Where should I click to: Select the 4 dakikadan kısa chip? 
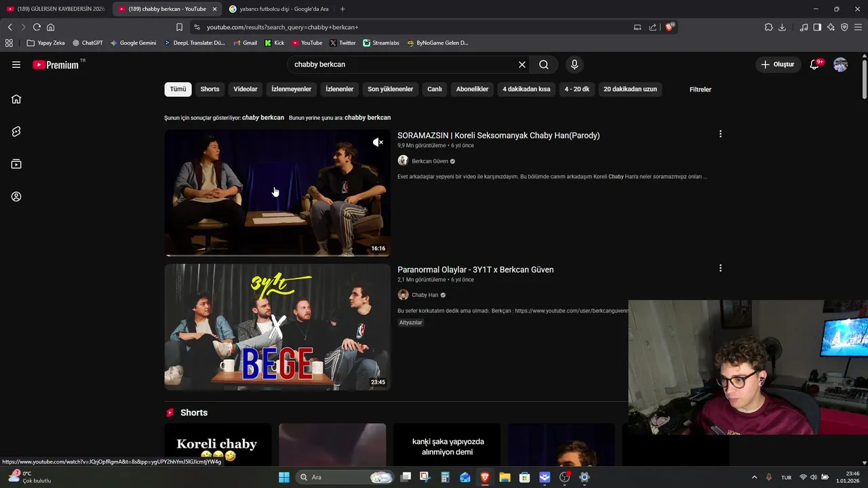pyautogui.click(x=526, y=89)
